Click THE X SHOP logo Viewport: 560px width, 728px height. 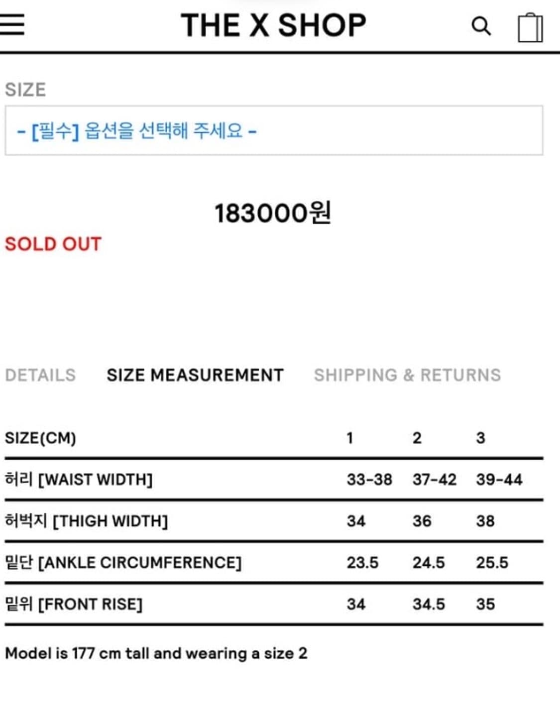pos(275,25)
